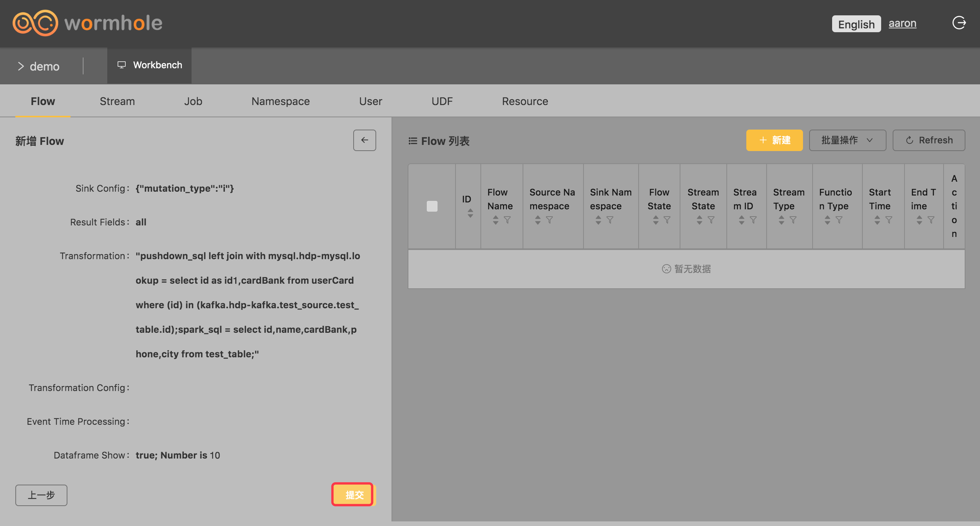
Task: Open the 批量操作 dropdown
Action: (x=847, y=140)
